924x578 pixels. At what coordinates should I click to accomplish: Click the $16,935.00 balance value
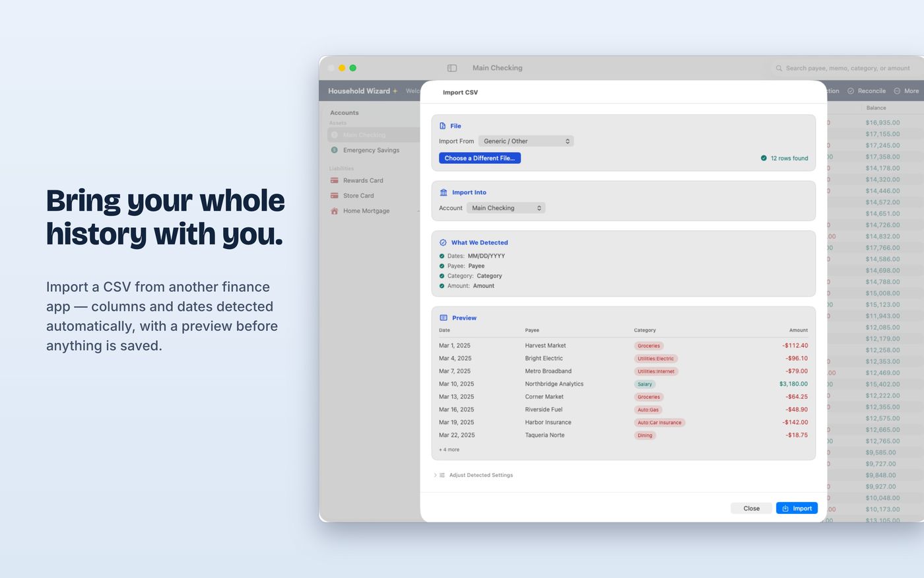(x=882, y=122)
